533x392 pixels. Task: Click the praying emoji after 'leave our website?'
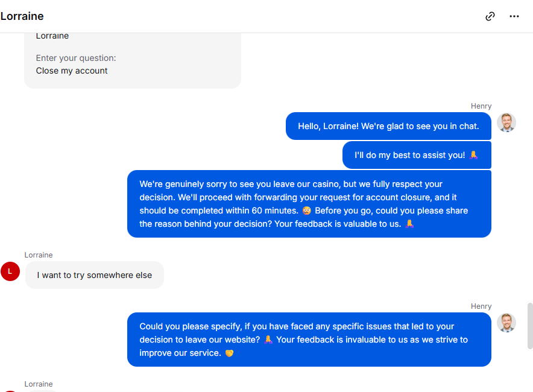pos(268,340)
